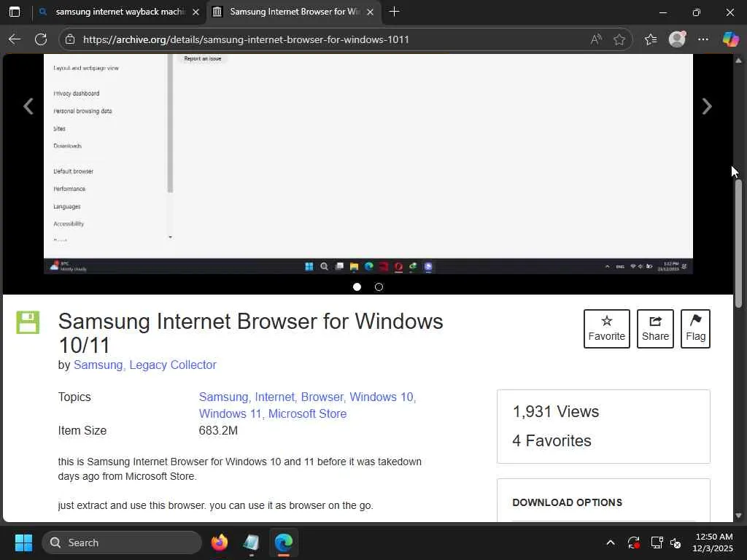Add this page to favorites star
Image resolution: width=747 pixels, height=560 pixels.
[x=619, y=39]
